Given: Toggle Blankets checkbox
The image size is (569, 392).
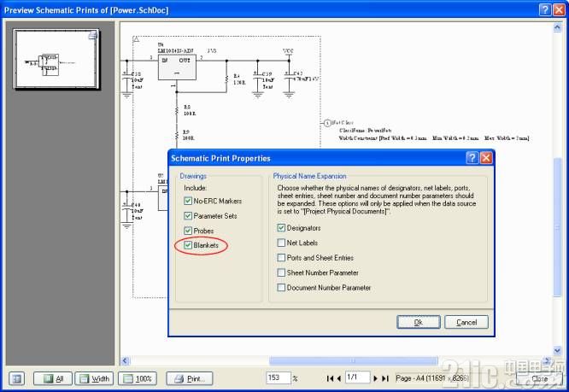Looking at the screenshot, I should click(x=188, y=245).
